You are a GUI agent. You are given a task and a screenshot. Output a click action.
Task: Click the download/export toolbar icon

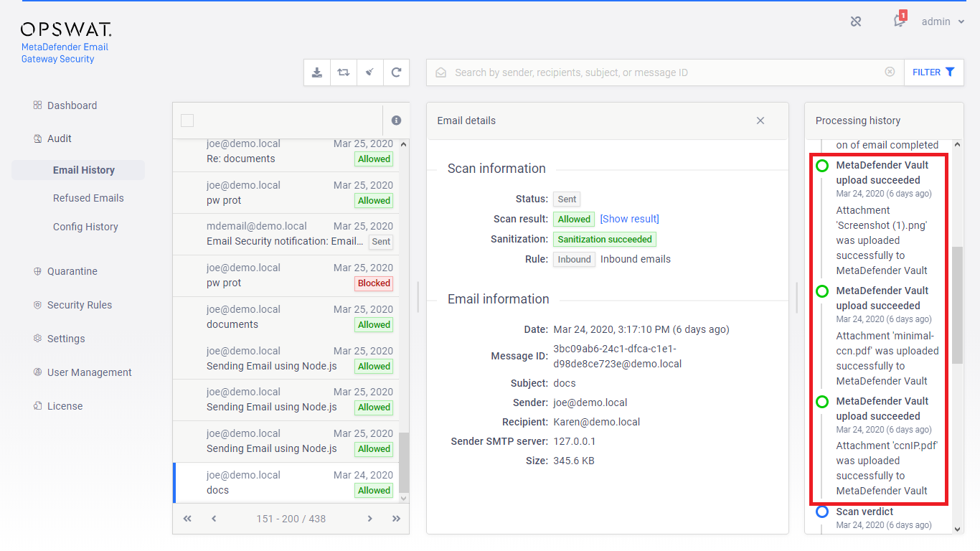coord(317,72)
